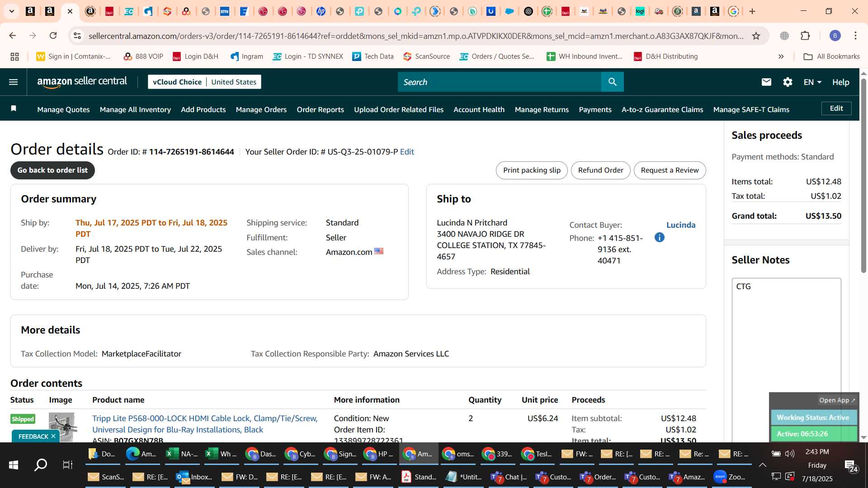Open the Tripp Lite HDMI Cable Lock product link
The width and height of the screenshot is (868, 488).
pyautogui.click(x=205, y=424)
